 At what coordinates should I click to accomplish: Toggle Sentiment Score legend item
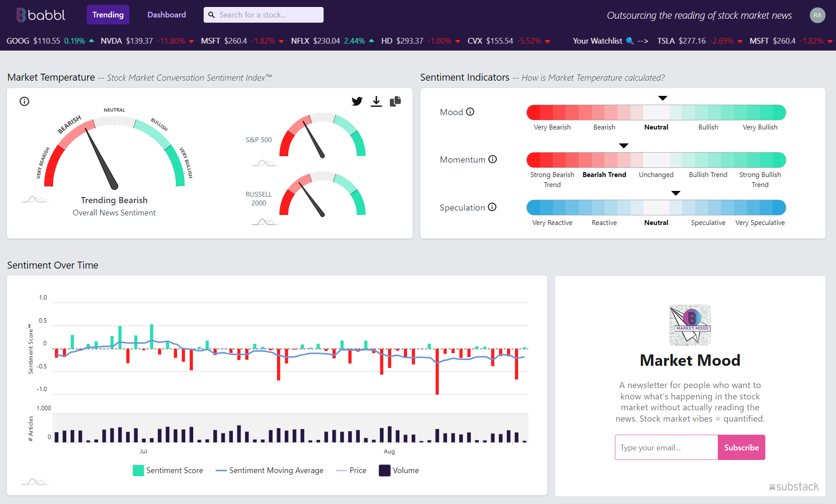pyautogui.click(x=168, y=470)
